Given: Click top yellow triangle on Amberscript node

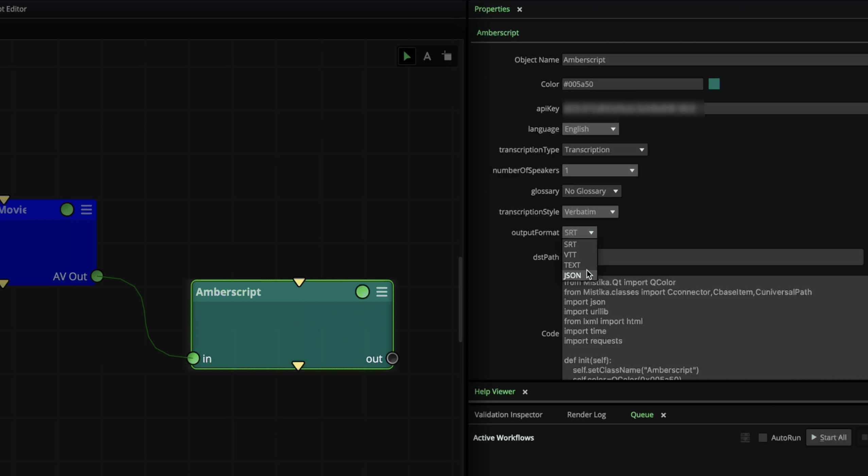Looking at the screenshot, I should [x=299, y=282].
